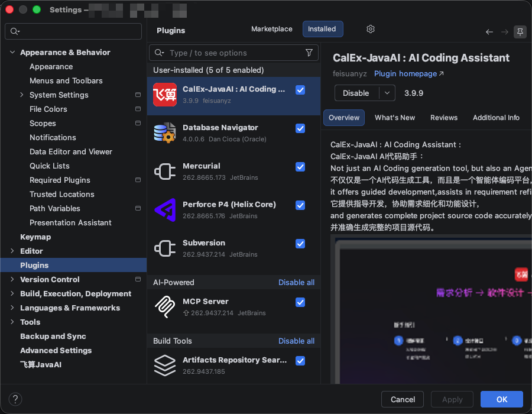Open the Plugin homepage link
Screen dimensions: 532x414
point(406,74)
